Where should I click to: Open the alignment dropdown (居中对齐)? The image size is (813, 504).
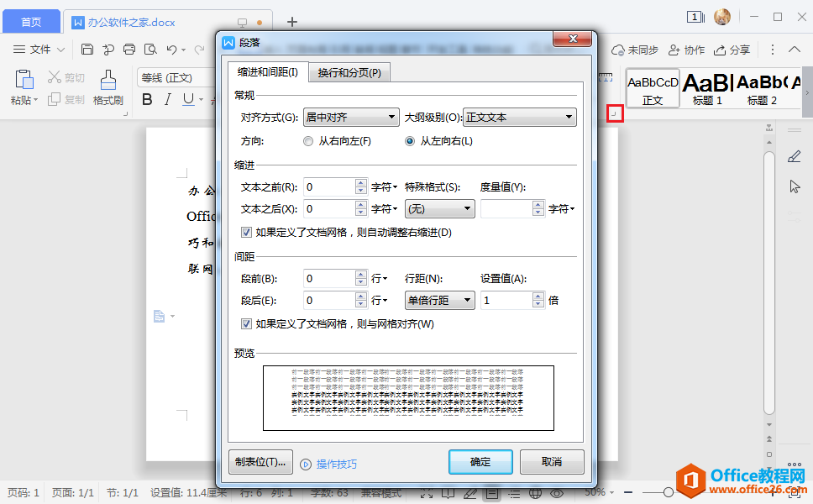[351, 118]
